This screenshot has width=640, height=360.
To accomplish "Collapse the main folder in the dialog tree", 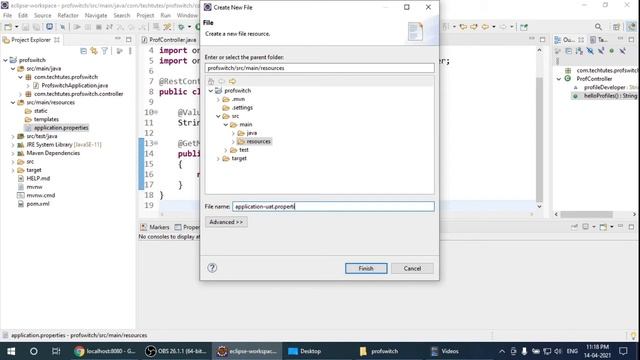I will point(226,124).
